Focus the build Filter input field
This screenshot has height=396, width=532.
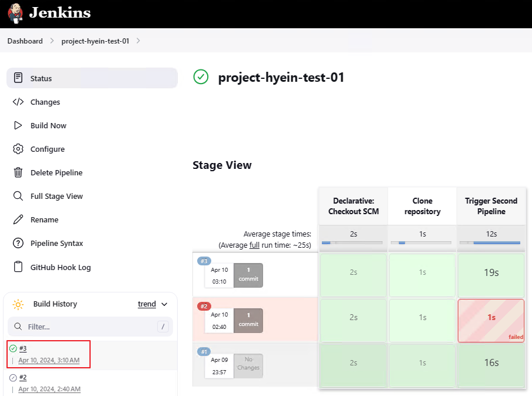[90, 327]
